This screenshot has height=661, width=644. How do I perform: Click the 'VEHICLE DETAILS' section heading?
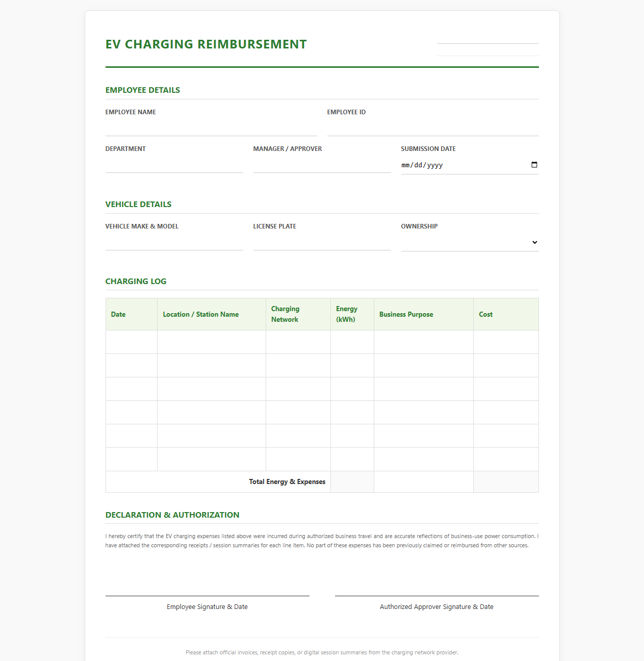[x=138, y=204]
